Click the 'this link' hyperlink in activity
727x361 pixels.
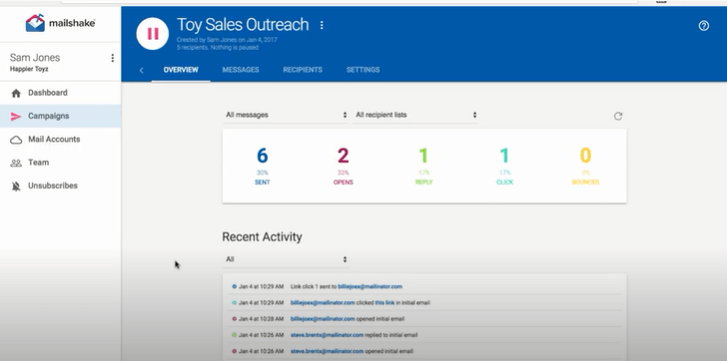click(x=385, y=303)
